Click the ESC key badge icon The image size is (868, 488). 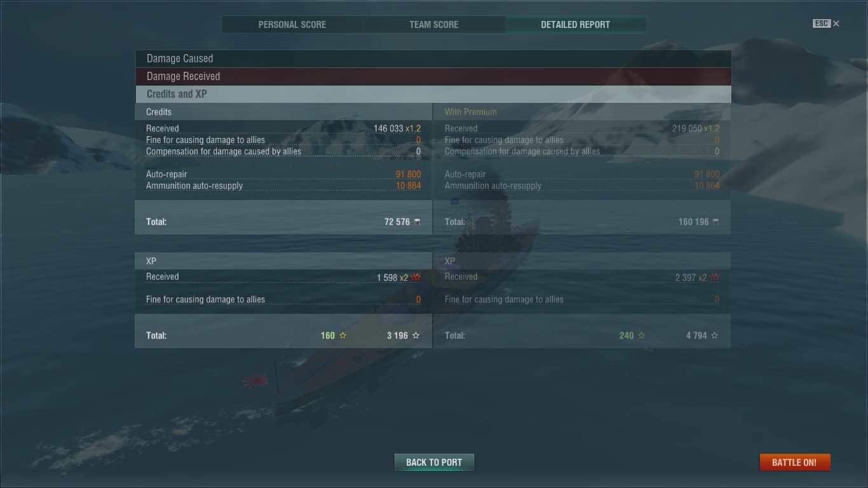pos(822,24)
